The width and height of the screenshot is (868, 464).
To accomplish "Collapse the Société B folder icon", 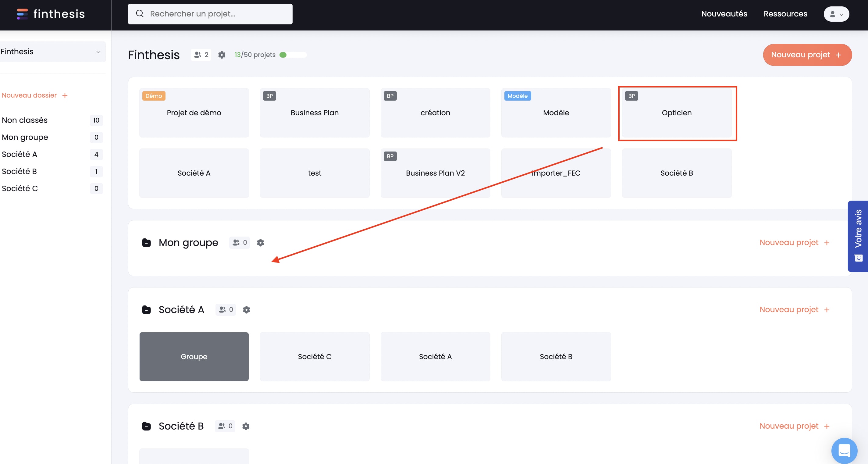I will pos(146,426).
